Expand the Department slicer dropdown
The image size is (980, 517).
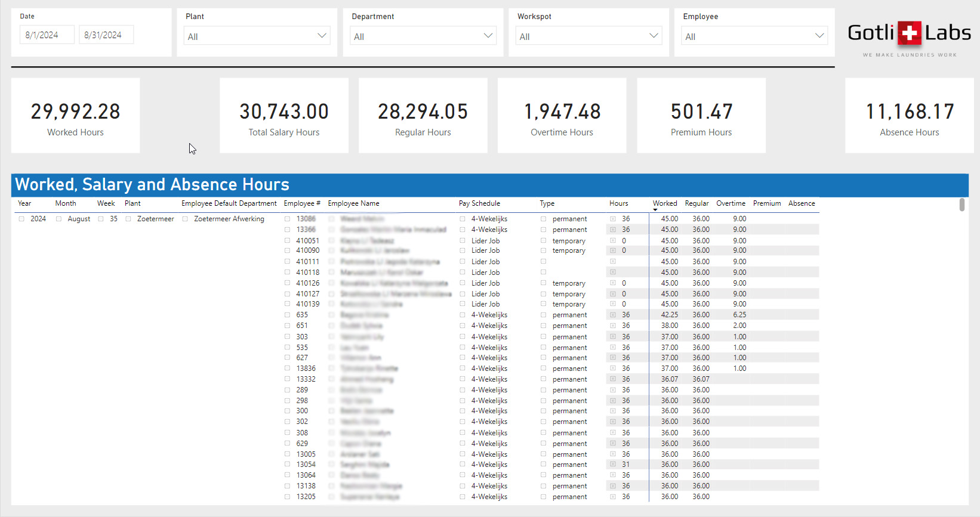(x=423, y=36)
